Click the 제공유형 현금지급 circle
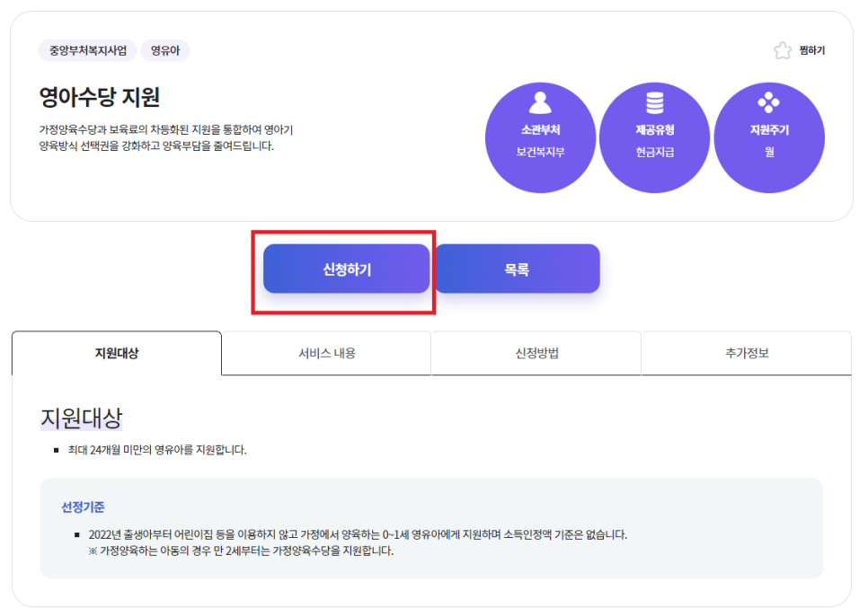 pos(655,132)
